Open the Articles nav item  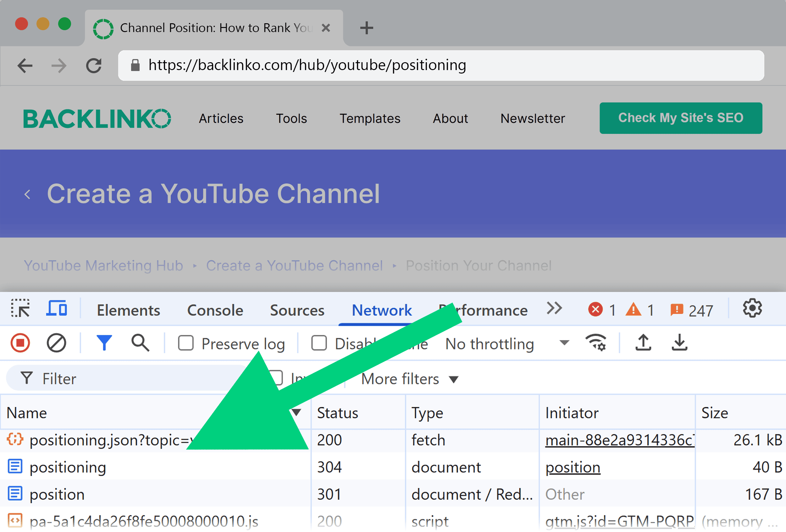221,119
